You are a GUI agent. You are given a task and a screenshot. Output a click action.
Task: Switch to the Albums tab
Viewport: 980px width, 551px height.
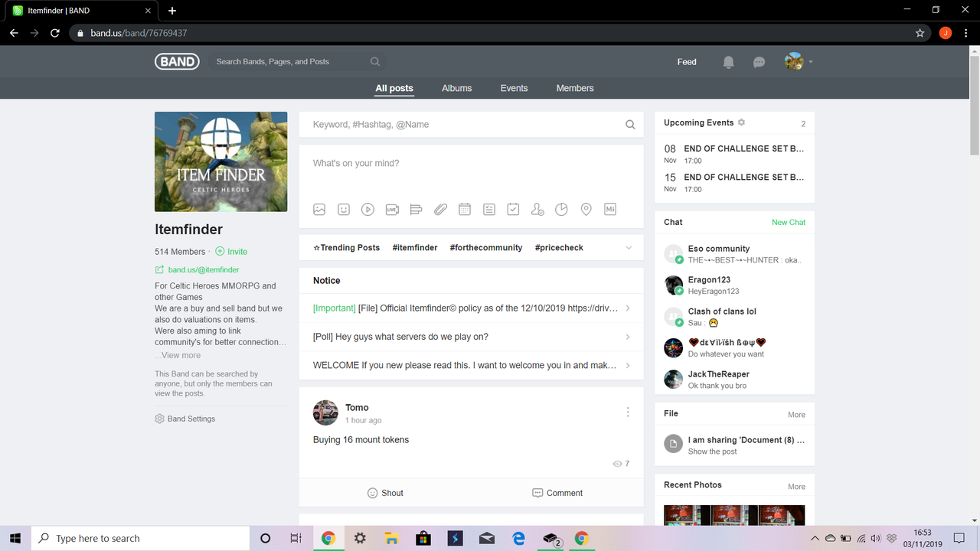(x=457, y=88)
